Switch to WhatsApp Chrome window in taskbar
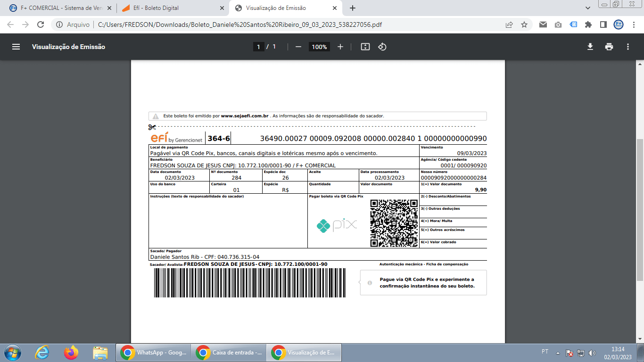The width and height of the screenshot is (644, 362). (x=153, y=353)
